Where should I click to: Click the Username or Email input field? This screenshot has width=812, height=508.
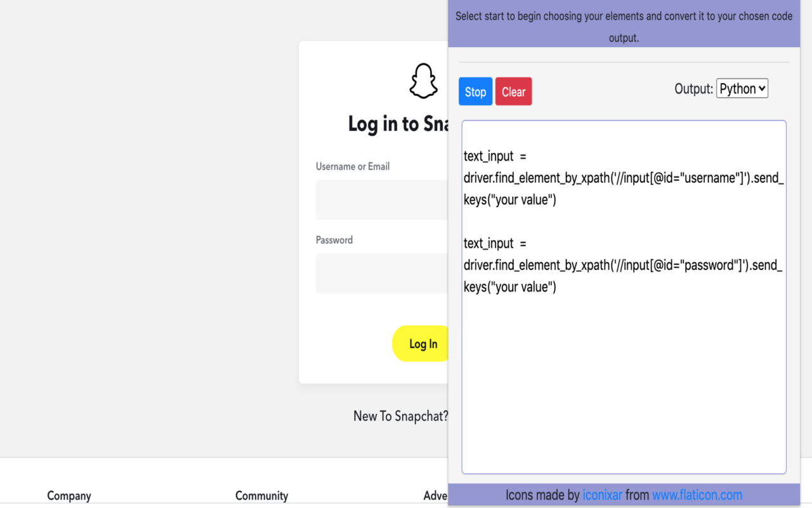pos(381,199)
